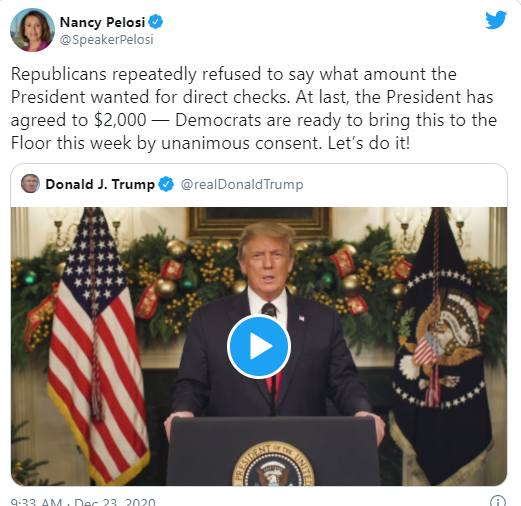The height and width of the screenshot is (506, 521).
Task: Select the $2,000 amount in tweet text
Action: [120, 120]
